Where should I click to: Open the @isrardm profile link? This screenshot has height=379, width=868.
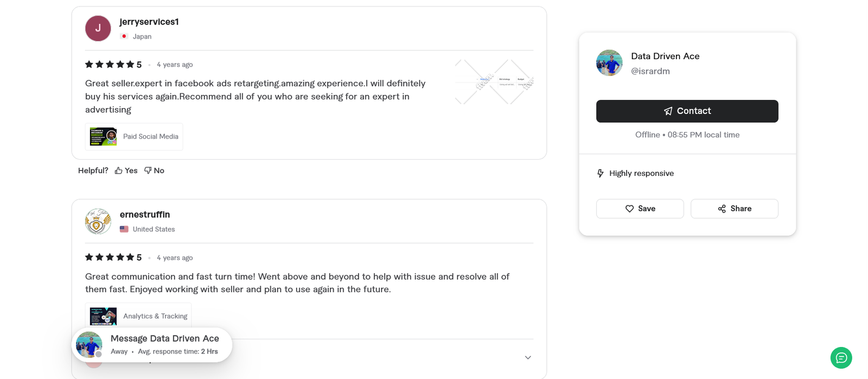click(x=650, y=71)
